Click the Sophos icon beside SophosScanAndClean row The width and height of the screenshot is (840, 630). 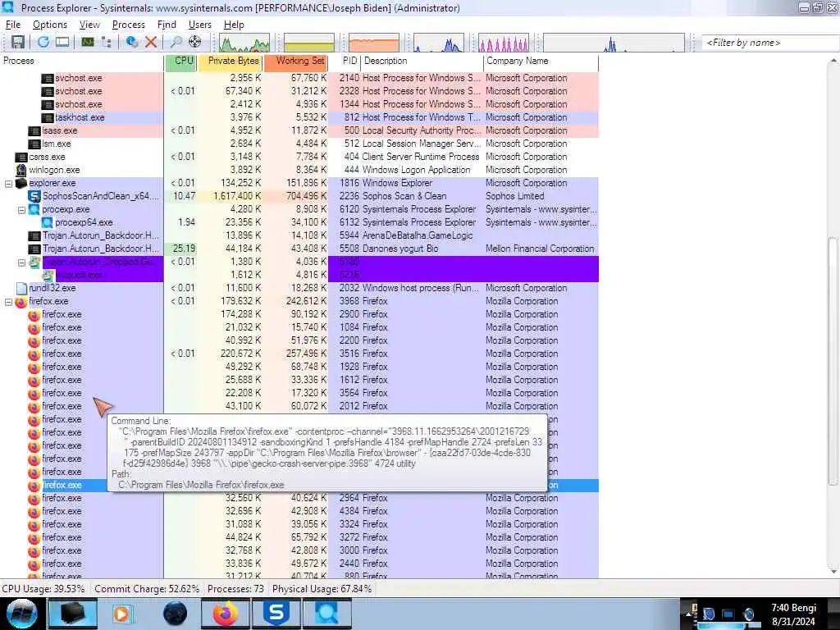point(34,197)
